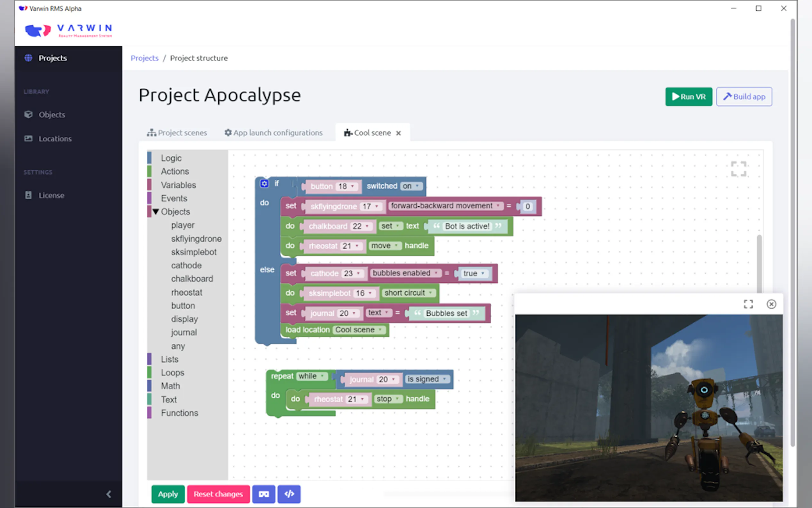Image resolution: width=812 pixels, height=508 pixels.
Task: Open the bubbles enabled property dropdown
Action: tap(406, 273)
